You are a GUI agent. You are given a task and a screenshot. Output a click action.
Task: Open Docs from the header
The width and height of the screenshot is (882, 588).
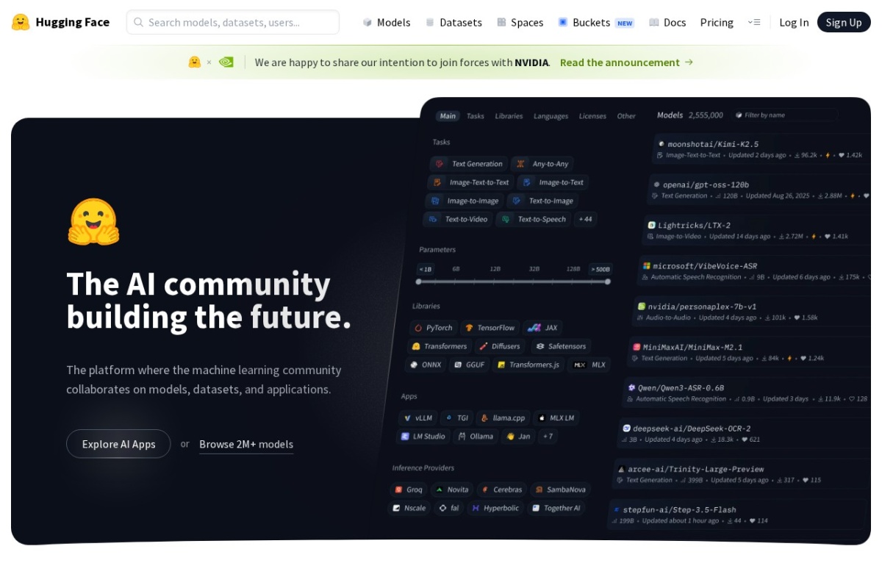(667, 22)
